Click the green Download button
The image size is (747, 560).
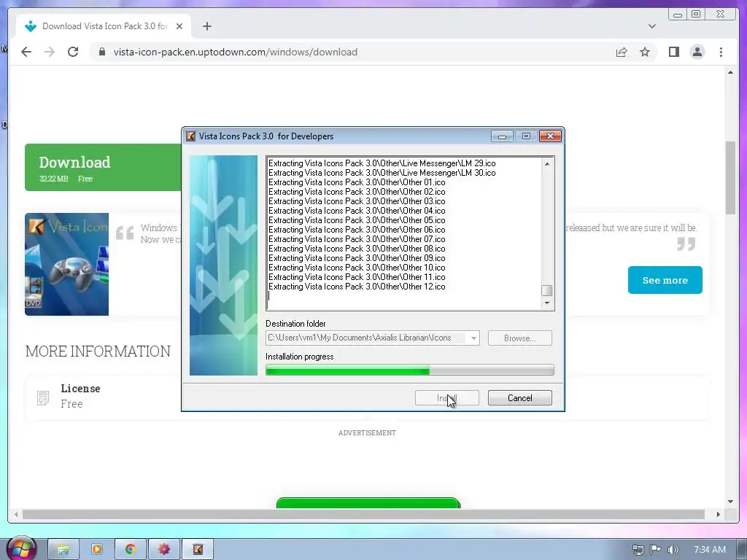[103, 167]
